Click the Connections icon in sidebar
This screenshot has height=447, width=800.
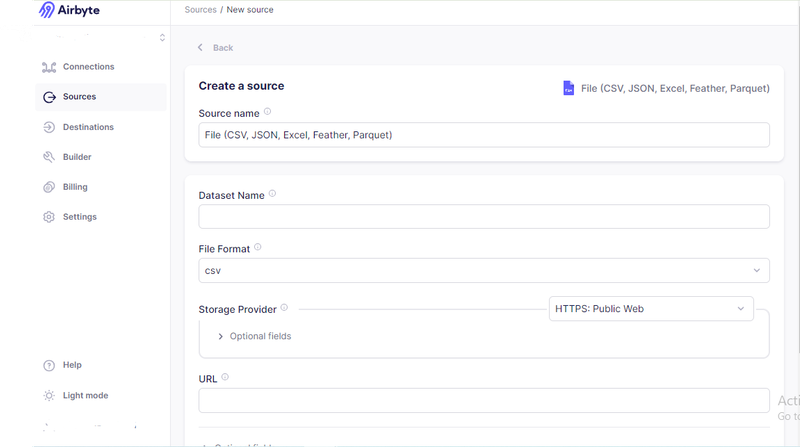pyautogui.click(x=49, y=67)
